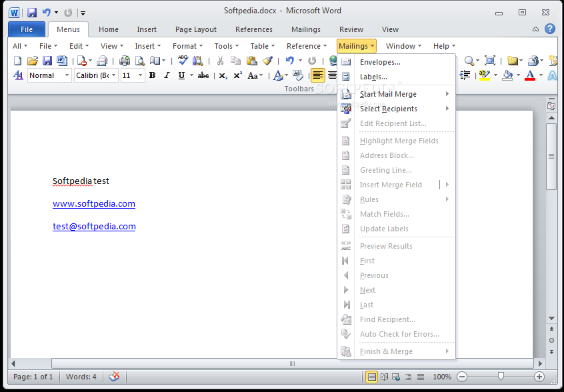Select the Format Painter brush icon
Viewport: 564px width, 392px height.
(267, 61)
